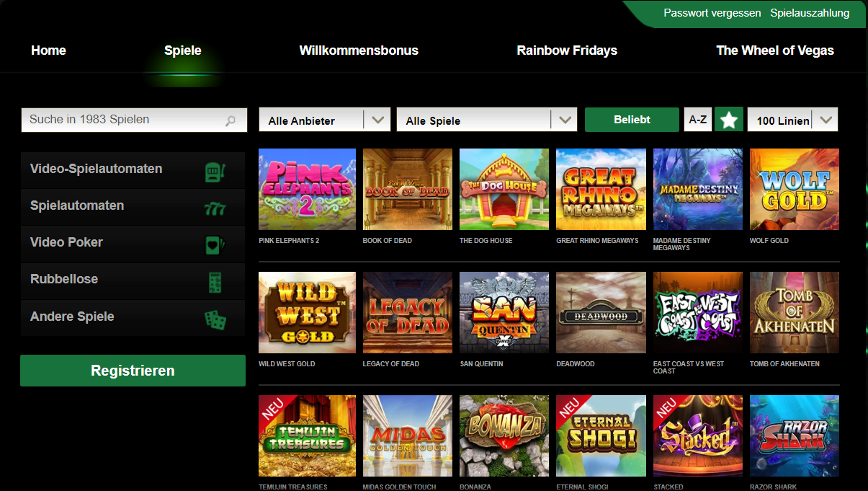Open The Dog House game thumbnail
Viewport: 868px width, 491px height.
[504, 189]
